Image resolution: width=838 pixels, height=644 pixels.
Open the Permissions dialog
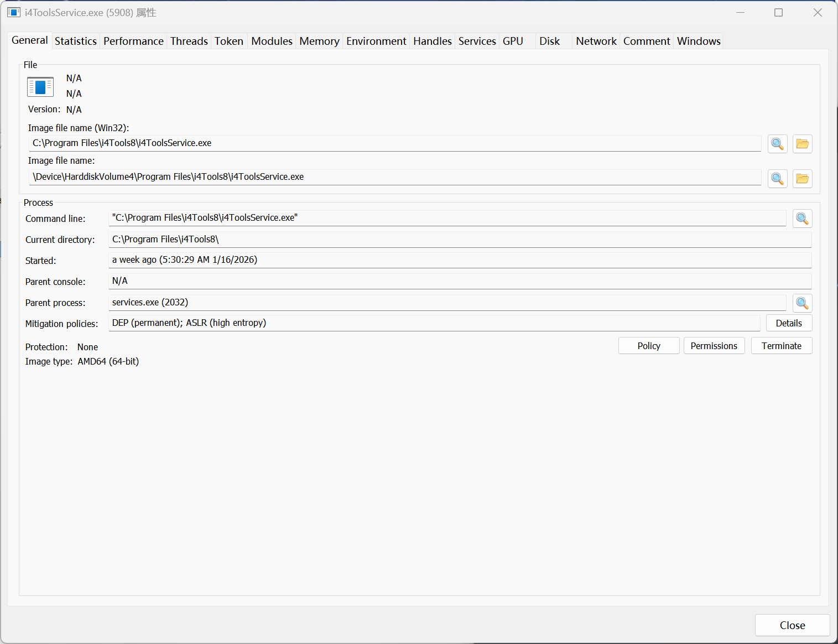[x=714, y=346]
